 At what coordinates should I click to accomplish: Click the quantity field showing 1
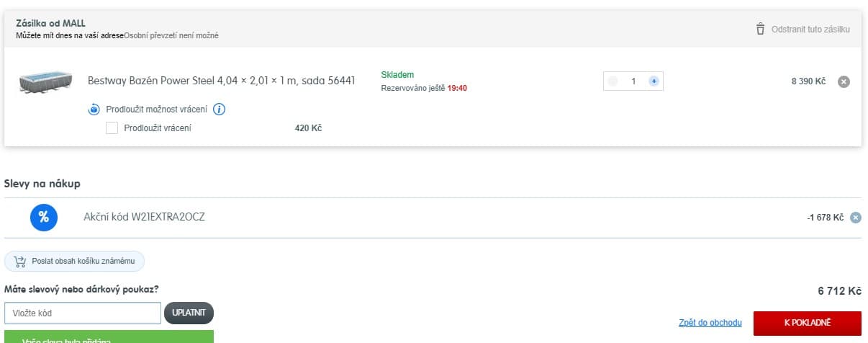click(x=633, y=81)
